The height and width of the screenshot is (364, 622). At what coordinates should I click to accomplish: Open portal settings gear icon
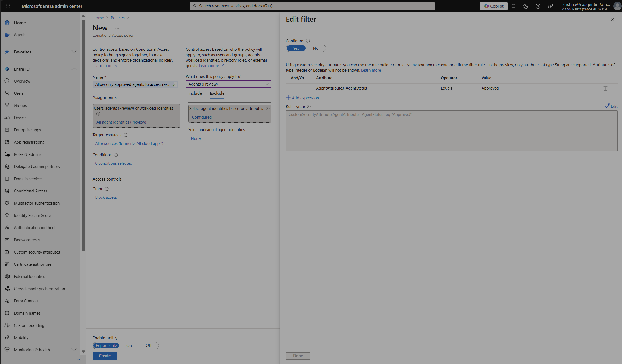pos(526,6)
